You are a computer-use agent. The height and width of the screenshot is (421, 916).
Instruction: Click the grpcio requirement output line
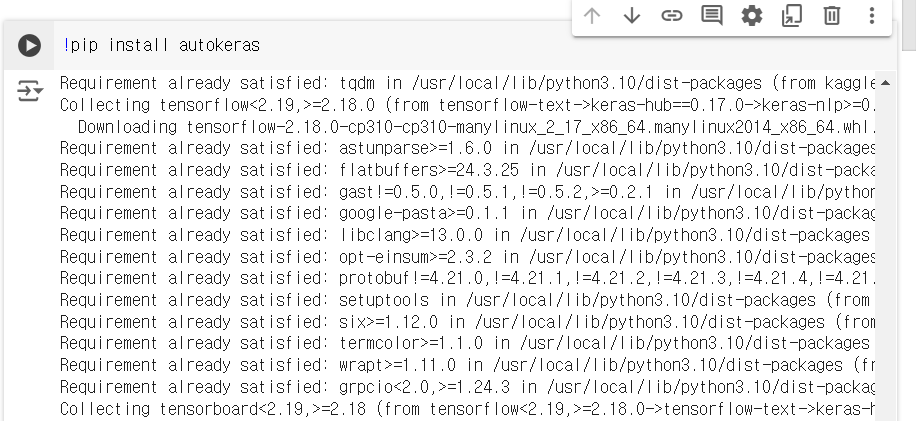coord(467,387)
